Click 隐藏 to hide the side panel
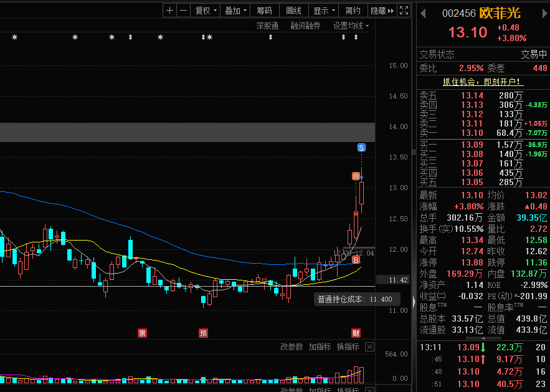 tap(382, 11)
